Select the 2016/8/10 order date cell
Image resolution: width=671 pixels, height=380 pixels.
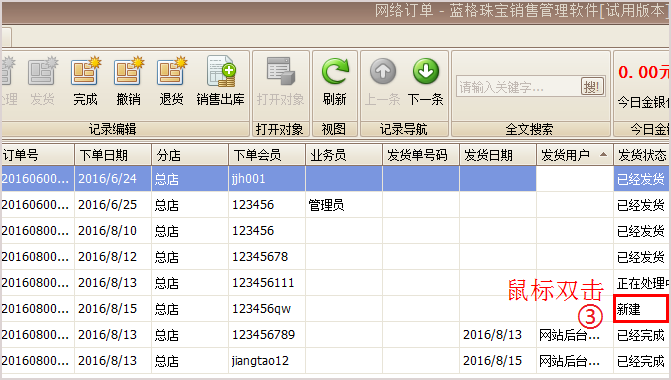(113, 231)
